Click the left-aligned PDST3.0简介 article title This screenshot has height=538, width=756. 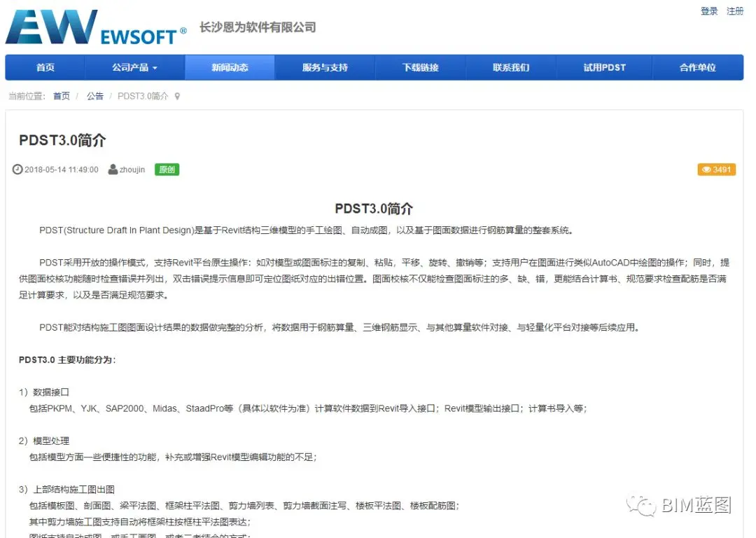click(62, 140)
